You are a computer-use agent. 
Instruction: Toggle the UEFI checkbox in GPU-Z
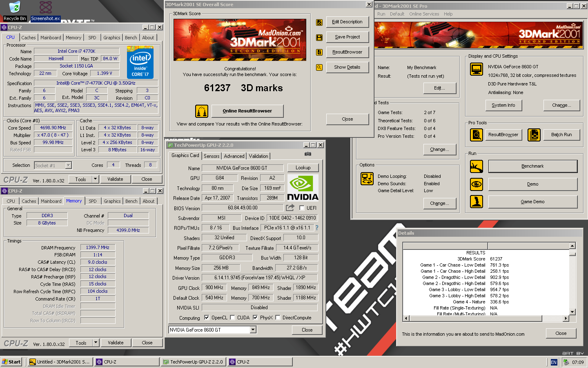tap(302, 208)
